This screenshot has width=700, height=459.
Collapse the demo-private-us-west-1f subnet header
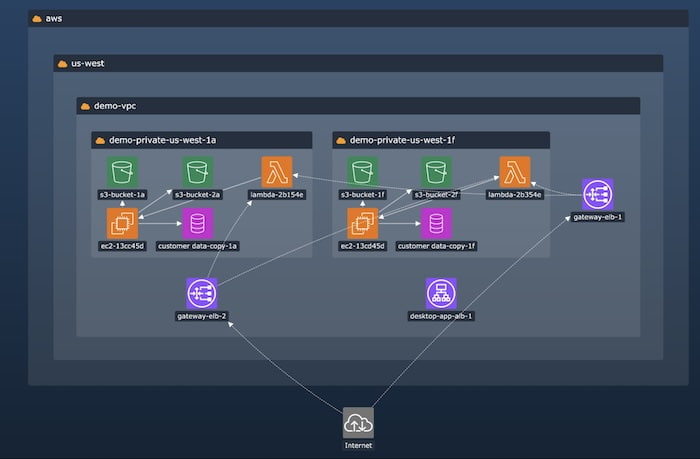pyautogui.click(x=441, y=140)
